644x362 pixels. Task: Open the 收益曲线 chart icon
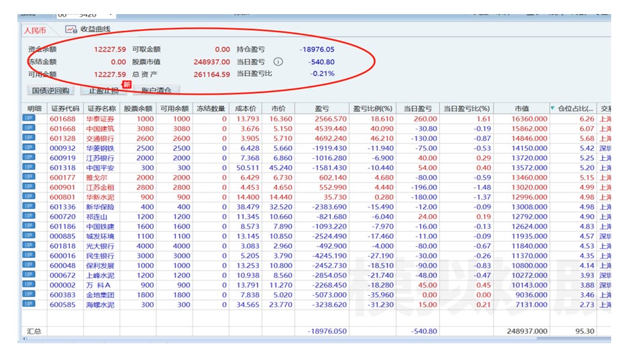point(71,29)
